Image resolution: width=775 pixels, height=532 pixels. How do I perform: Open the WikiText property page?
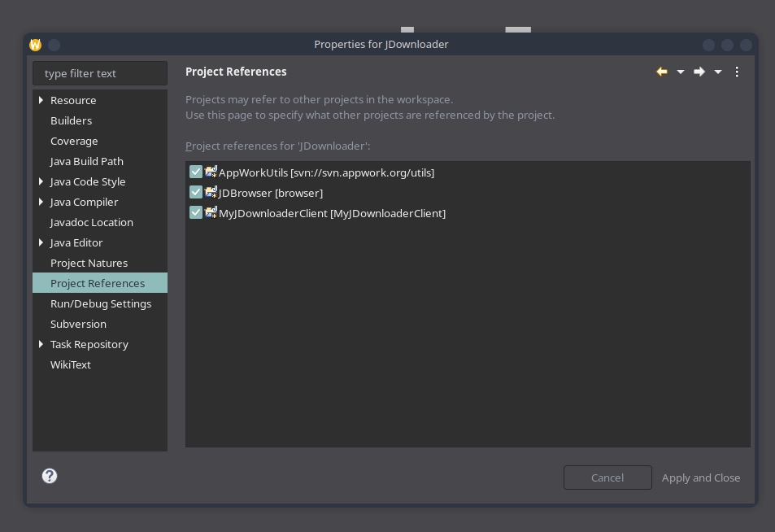point(70,364)
